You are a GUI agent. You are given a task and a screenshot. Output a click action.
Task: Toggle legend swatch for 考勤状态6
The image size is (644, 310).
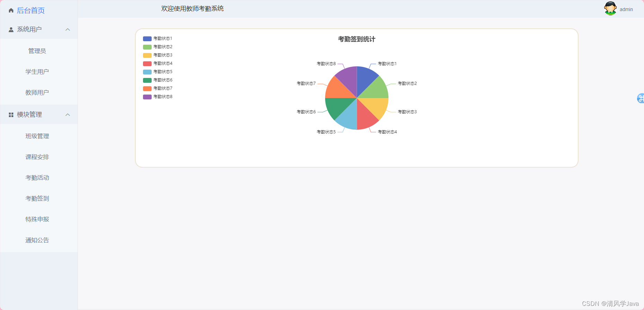(x=147, y=80)
